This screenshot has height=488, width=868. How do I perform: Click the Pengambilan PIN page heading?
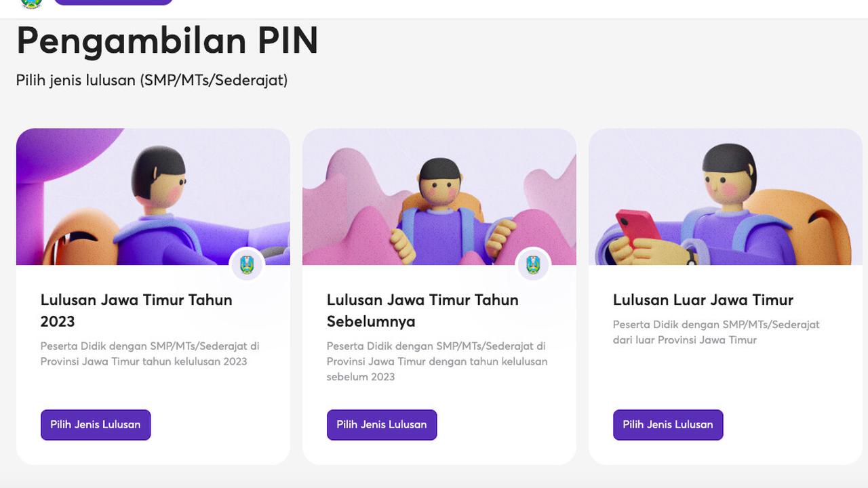point(167,41)
